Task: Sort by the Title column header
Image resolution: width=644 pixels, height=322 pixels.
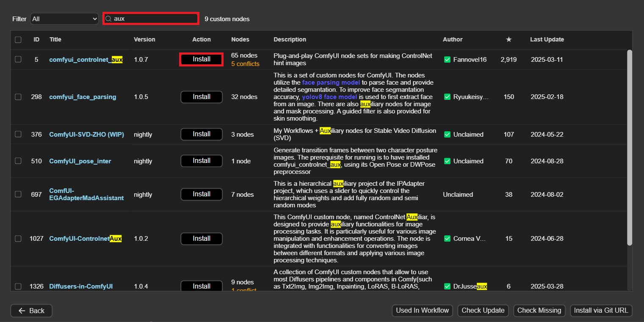Action: tap(55, 39)
